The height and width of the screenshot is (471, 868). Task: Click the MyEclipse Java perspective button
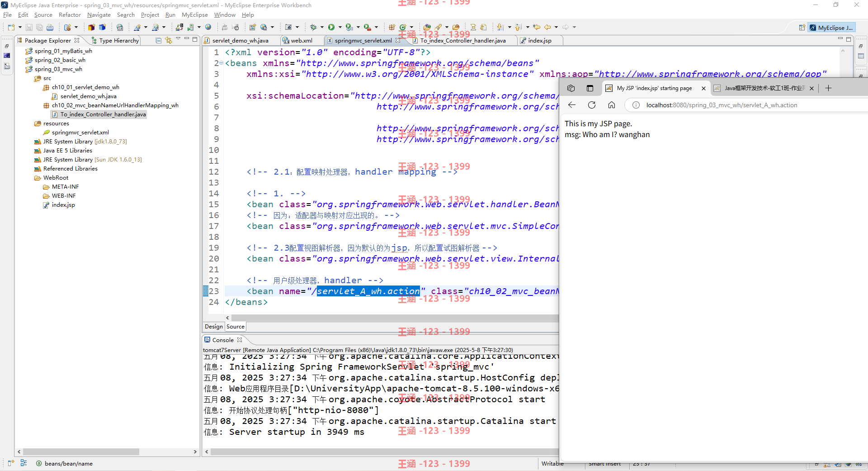click(x=831, y=28)
